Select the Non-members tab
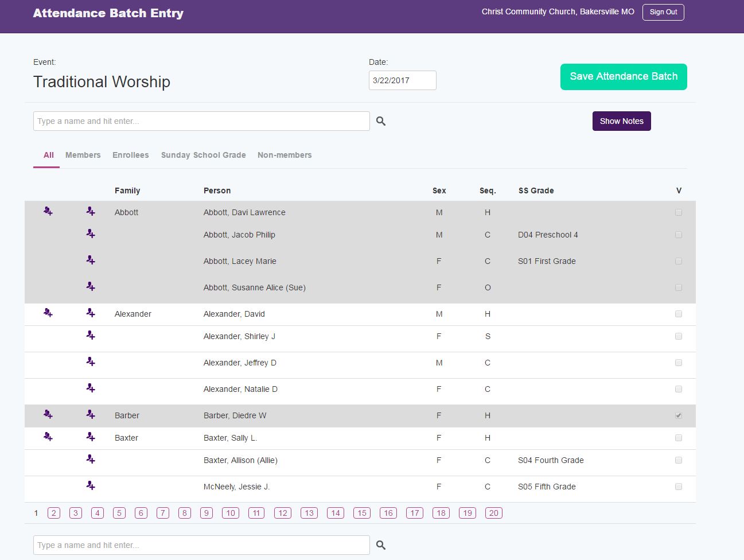744x560 pixels. [285, 155]
